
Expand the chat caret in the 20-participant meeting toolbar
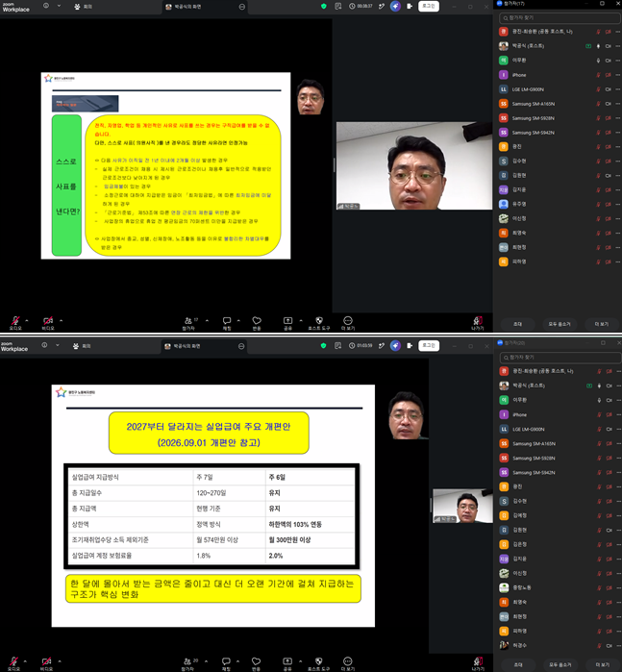point(237,661)
